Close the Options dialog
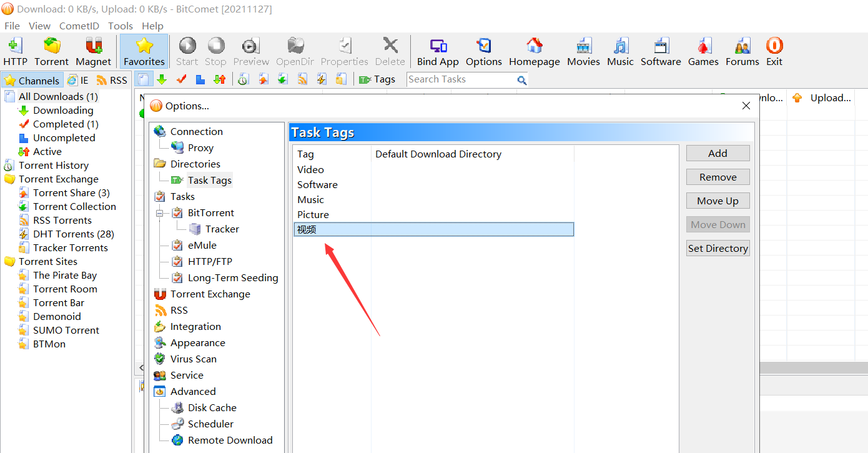The height and width of the screenshot is (453, 868). pos(746,106)
